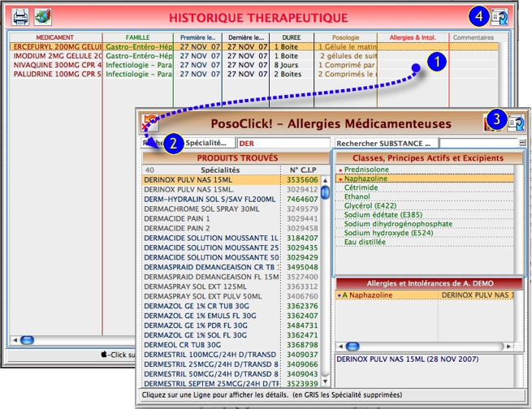
Task: Select DERMASPRAID DEMANGEAISON CR TB row
Action: coord(231,267)
